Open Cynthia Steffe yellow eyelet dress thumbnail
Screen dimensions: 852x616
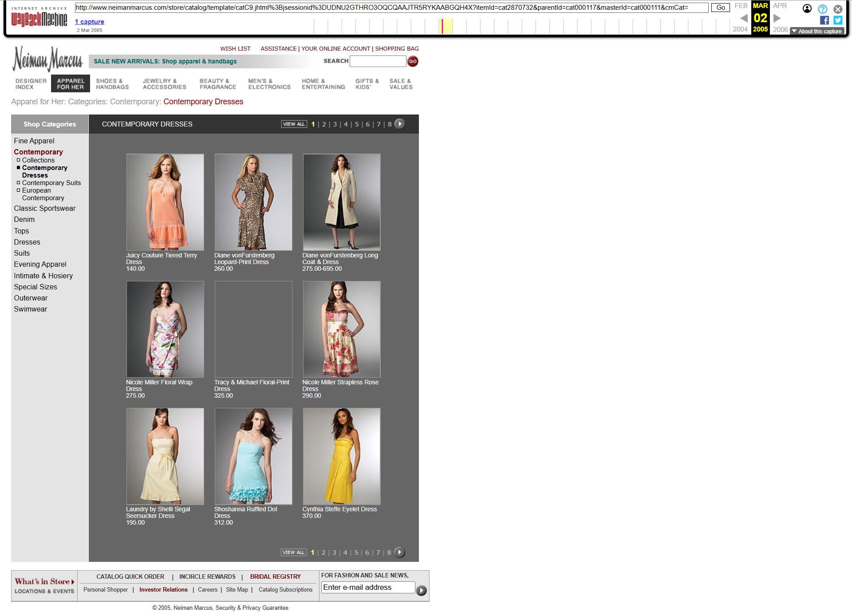pos(341,456)
